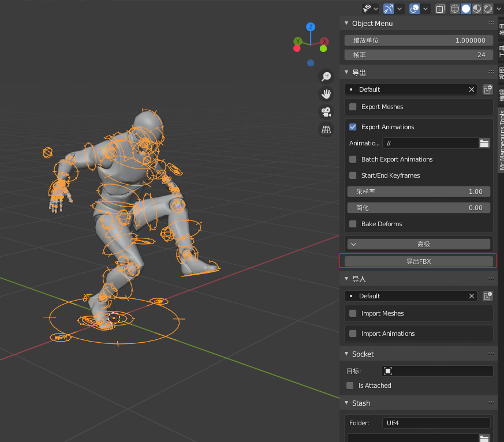Clear the export Default preset with X
The width and height of the screenshot is (504, 442).
click(x=472, y=89)
